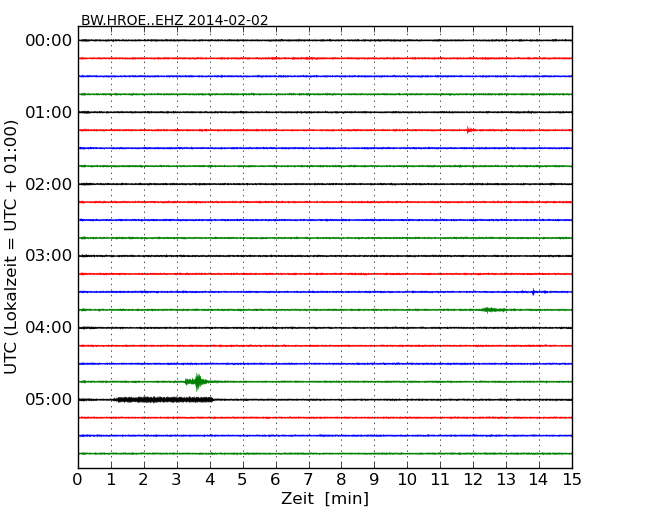Click x-axis tick label 1
Image resolution: width=650 pixels, height=520 pixels.
[x=111, y=480]
